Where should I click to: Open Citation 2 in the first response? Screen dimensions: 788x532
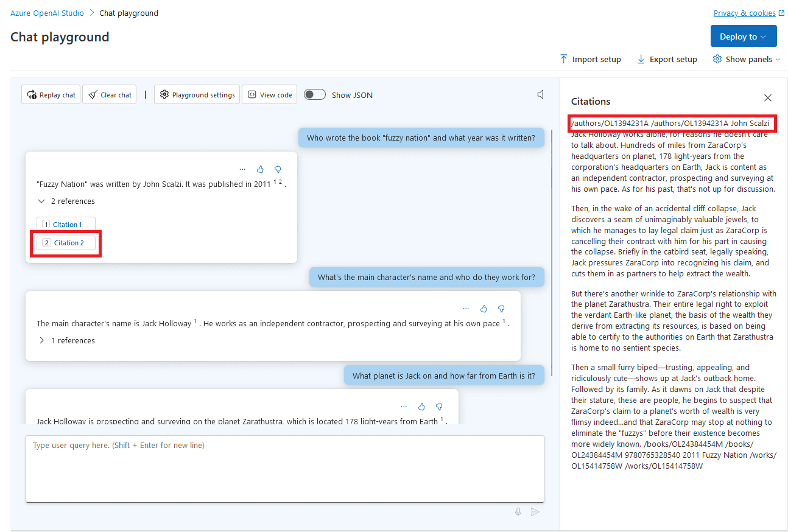pos(66,242)
